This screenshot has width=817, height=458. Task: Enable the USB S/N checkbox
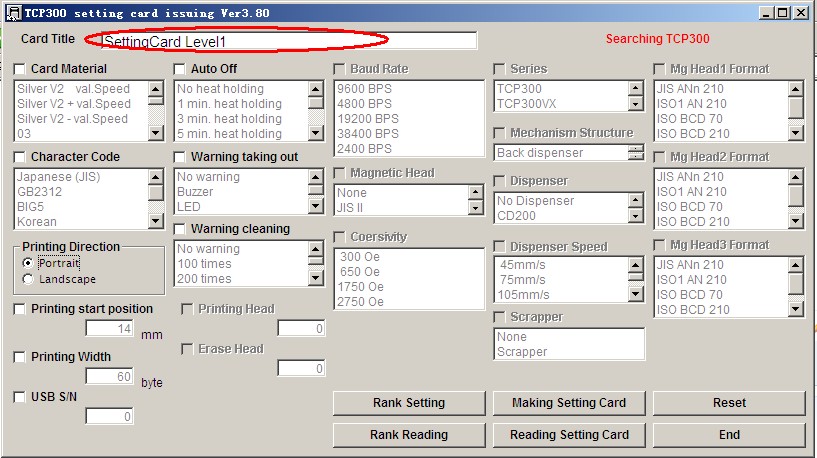pyautogui.click(x=21, y=397)
